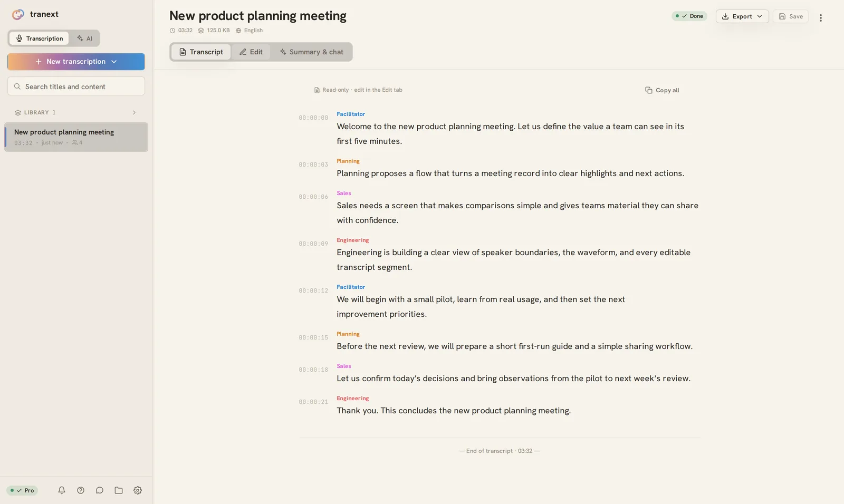Screen dimensions: 844x504
Task: Click the English language indicator
Action: click(249, 30)
